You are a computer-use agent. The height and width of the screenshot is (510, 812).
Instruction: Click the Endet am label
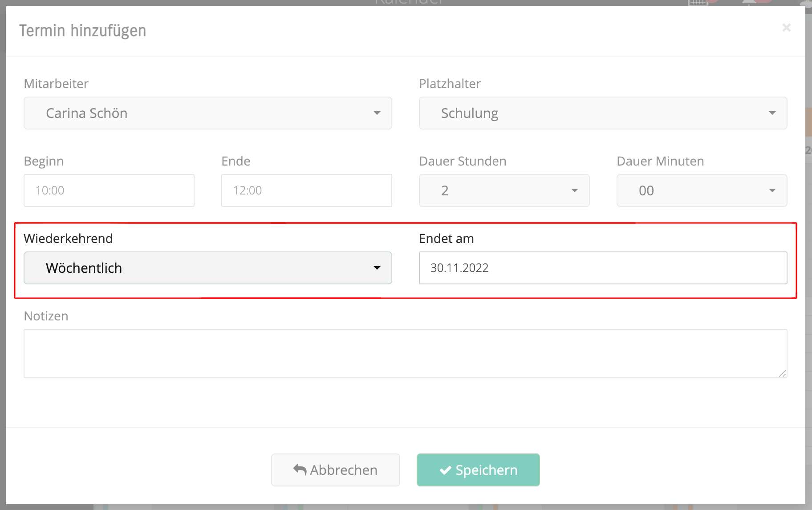click(x=446, y=239)
